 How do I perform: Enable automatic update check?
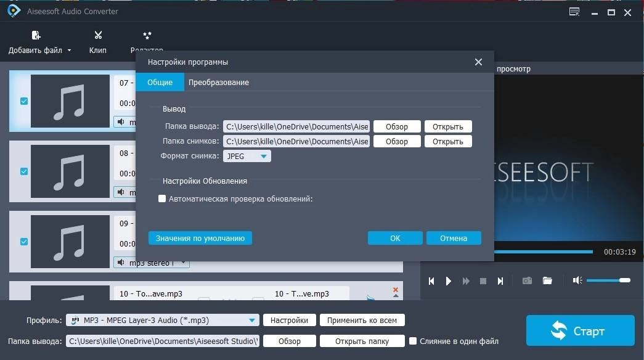point(162,198)
